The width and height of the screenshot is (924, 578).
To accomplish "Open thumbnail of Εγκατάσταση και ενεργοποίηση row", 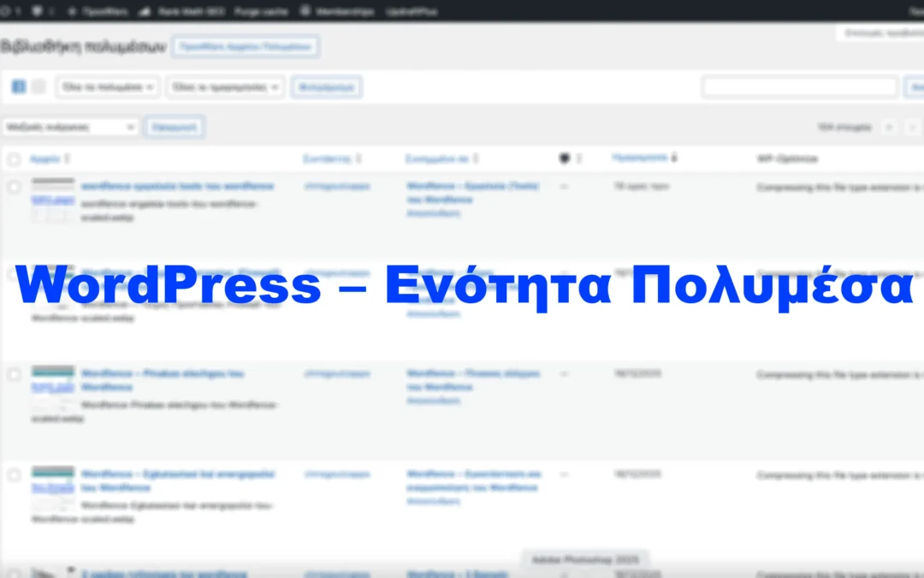I will [x=53, y=488].
